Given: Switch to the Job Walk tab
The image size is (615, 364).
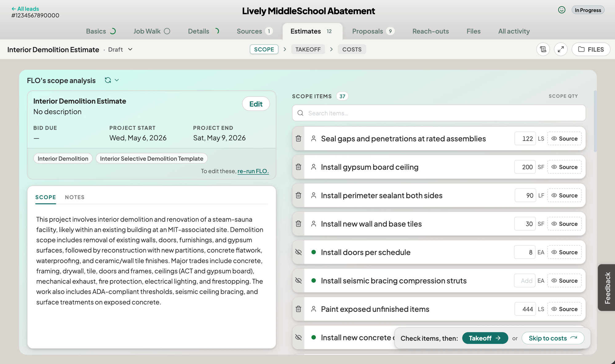Looking at the screenshot, I should pos(152,31).
